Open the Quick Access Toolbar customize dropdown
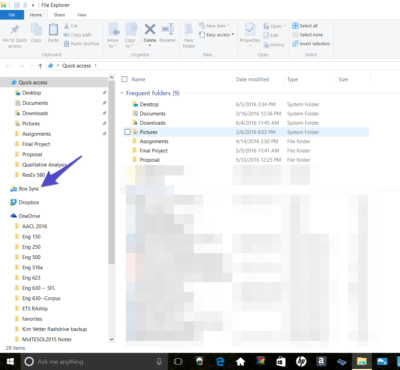This screenshot has height=370, width=400. (33, 5)
